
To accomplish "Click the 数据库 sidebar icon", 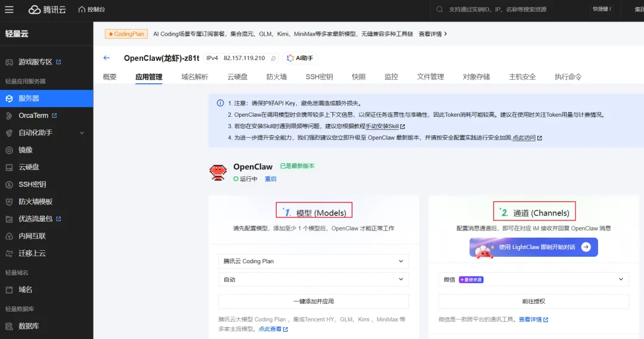I will pyautogui.click(x=9, y=326).
